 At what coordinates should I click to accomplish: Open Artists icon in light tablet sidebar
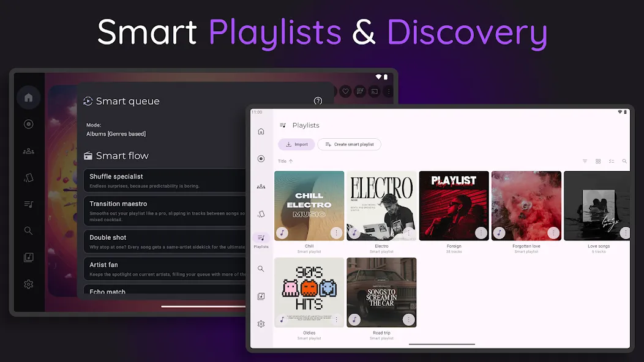pos(261,187)
